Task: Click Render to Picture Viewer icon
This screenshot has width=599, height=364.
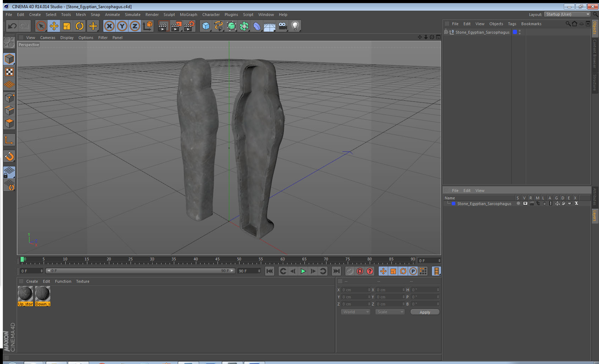Action: pyautogui.click(x=176, y=26)
